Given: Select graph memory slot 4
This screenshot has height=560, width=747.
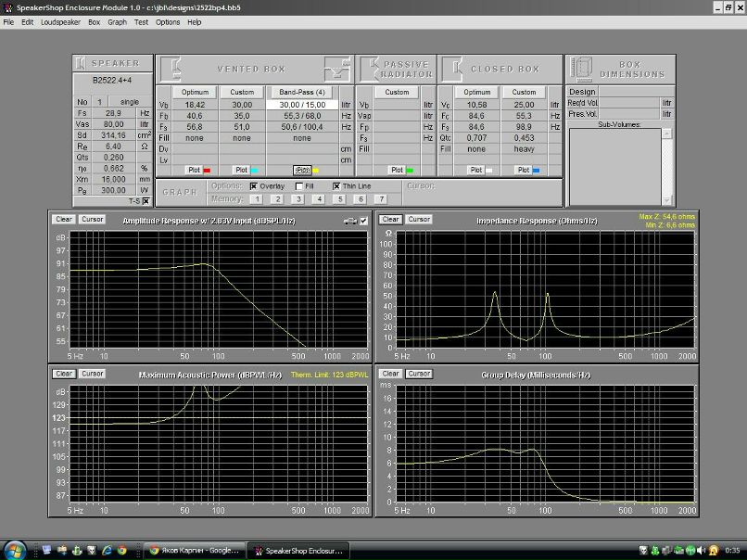Looking at the screenshot, I should 319,198.
